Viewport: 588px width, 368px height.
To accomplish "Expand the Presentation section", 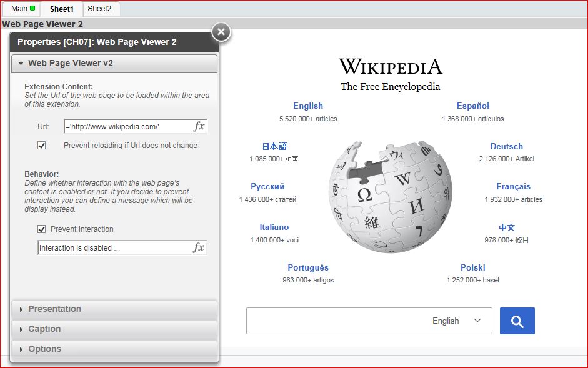I will [x=114, y=309].
